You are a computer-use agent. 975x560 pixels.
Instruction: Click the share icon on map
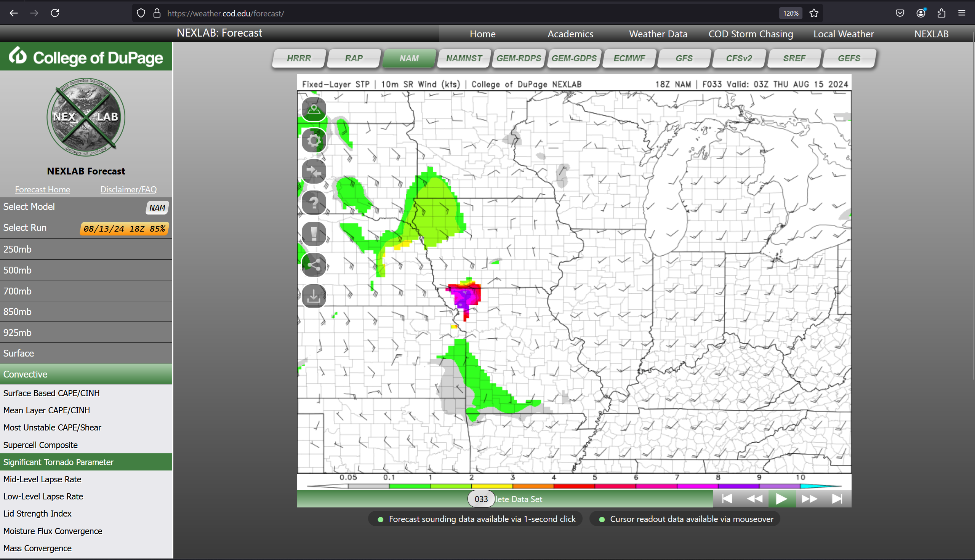[314, 265]
